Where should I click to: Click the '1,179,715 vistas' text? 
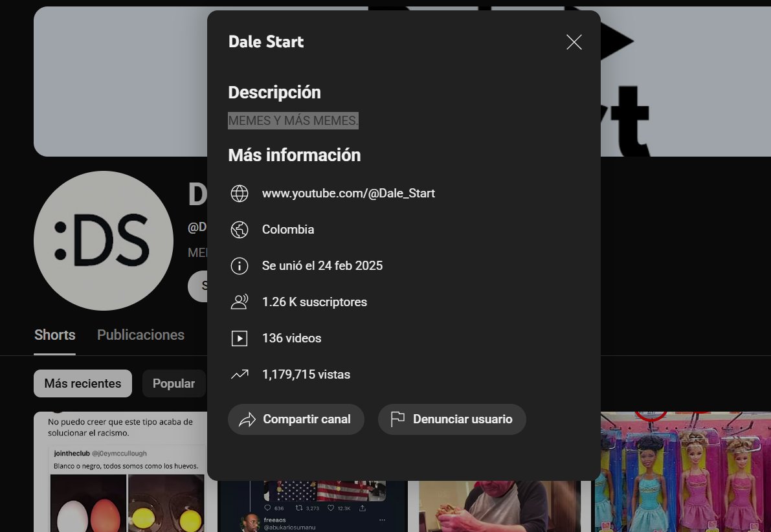(306, 375)
